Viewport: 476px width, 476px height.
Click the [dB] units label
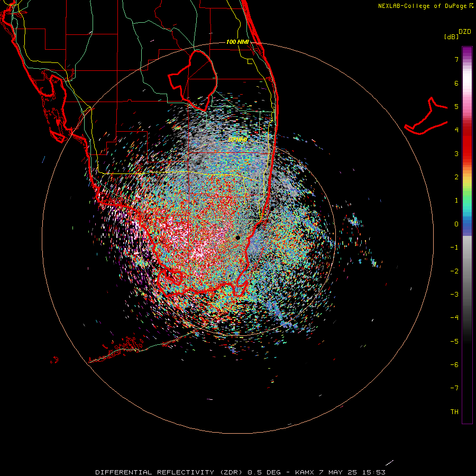(x=451, y=36)
